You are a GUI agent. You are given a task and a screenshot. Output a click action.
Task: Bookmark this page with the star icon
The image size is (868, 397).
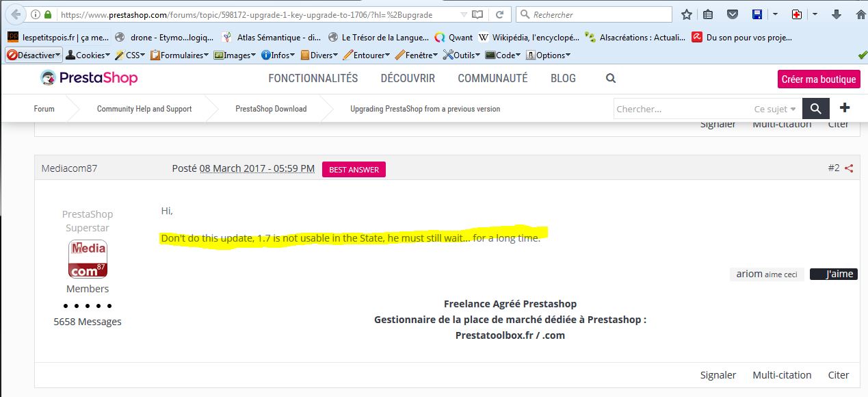[x=687, y=14]
